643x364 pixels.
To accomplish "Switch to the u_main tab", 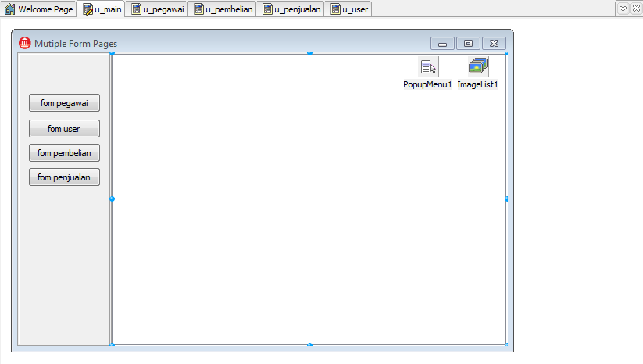I will pos(102,9).
